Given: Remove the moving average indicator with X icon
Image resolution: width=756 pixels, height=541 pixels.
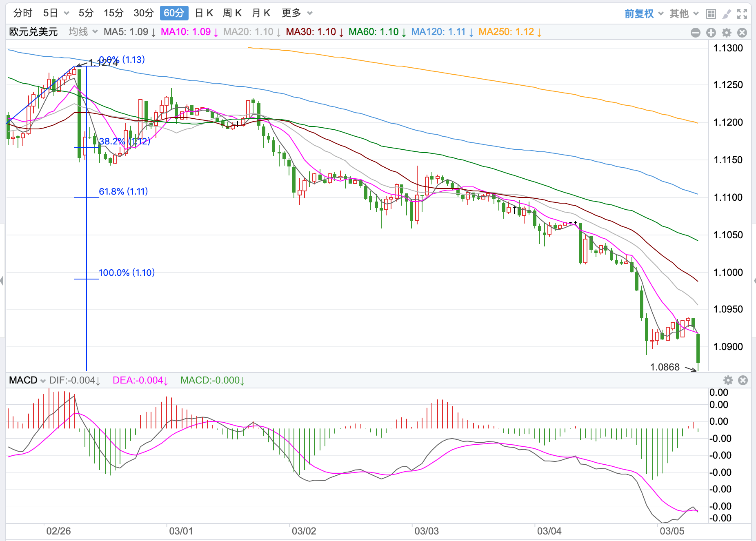Looking at the screenshot, I should [742, 33].
